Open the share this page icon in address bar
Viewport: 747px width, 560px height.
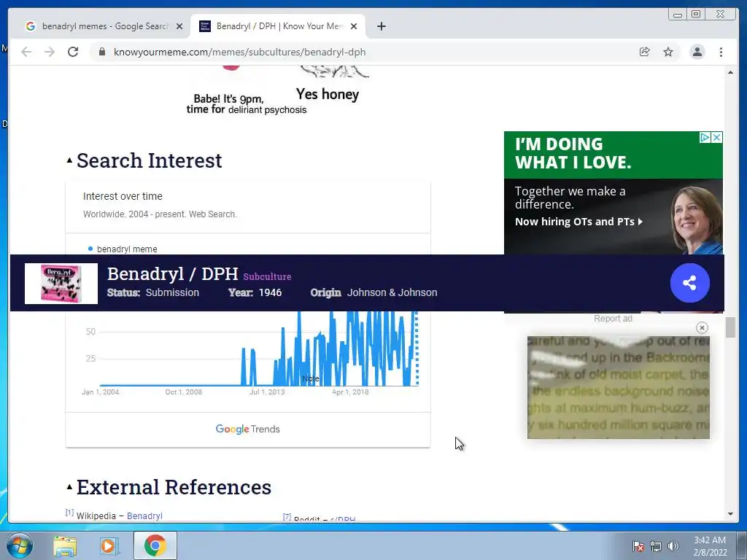point(645,52)
